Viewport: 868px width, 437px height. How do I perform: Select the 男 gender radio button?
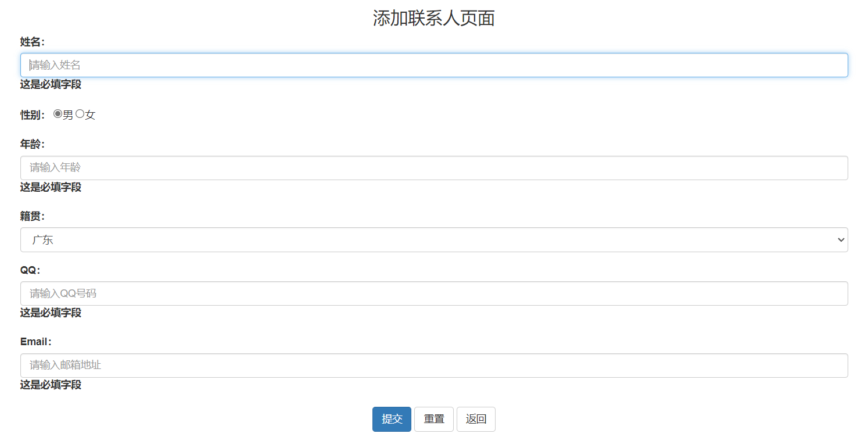[58, 114]
